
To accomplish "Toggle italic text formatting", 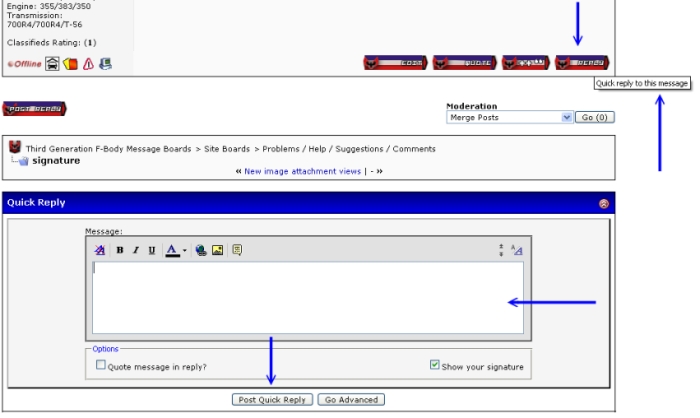I will click(x=135, y=251).
